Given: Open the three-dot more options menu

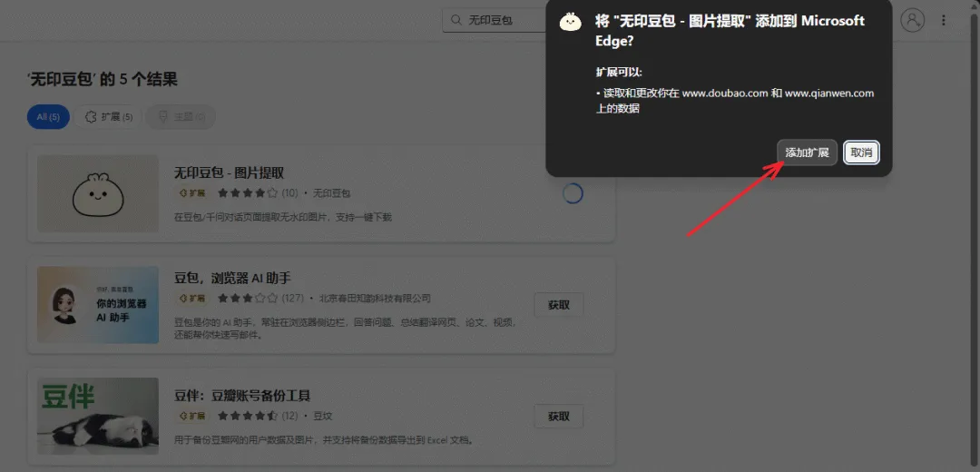Looking at the screenshot, I should [944, 20].
